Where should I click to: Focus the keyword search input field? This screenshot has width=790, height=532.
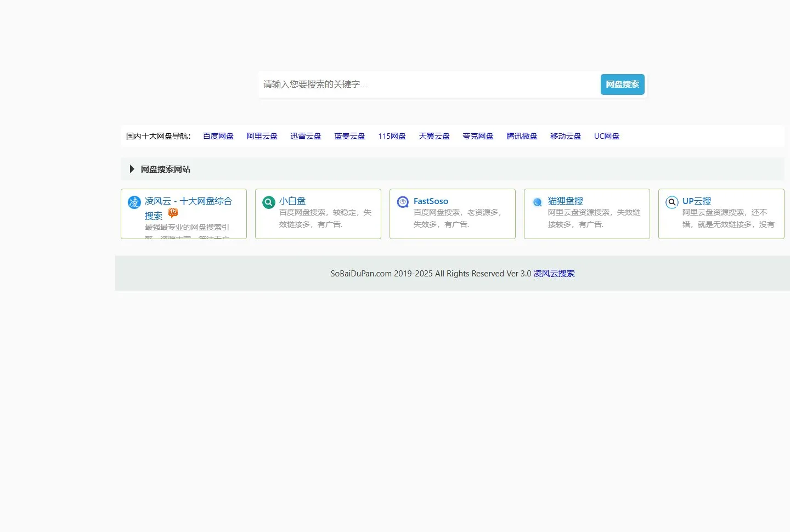[429, 84]
